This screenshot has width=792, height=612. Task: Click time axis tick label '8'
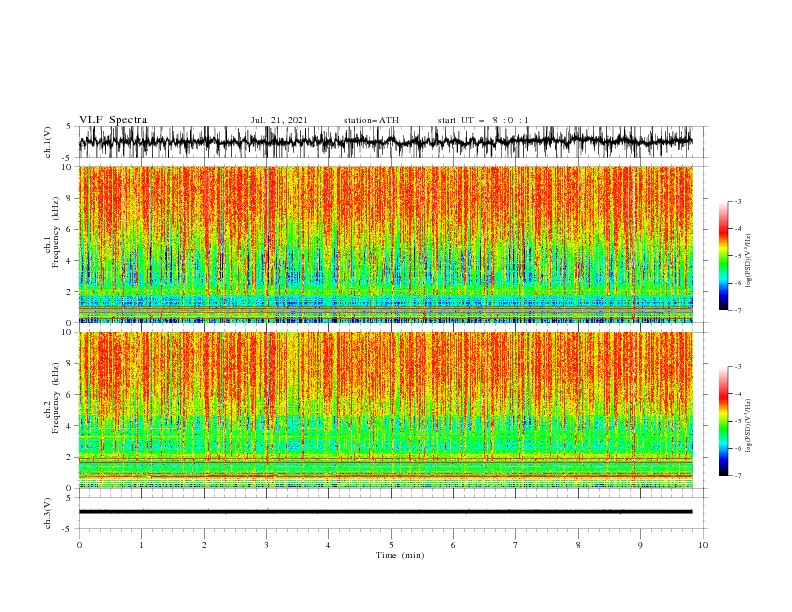pos(578,545)
